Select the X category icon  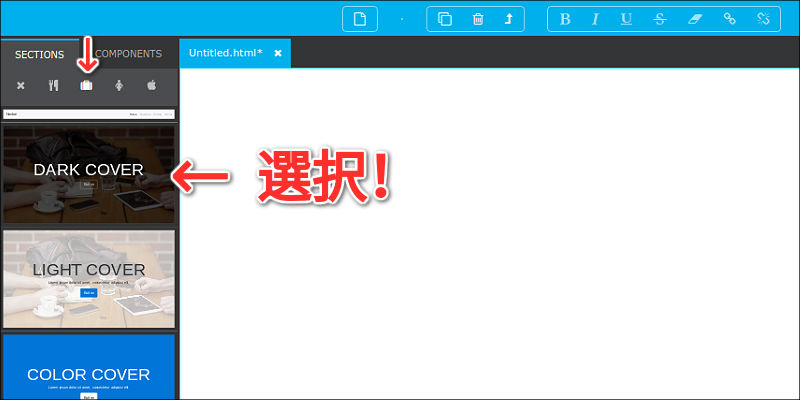(x=20, y=86)
